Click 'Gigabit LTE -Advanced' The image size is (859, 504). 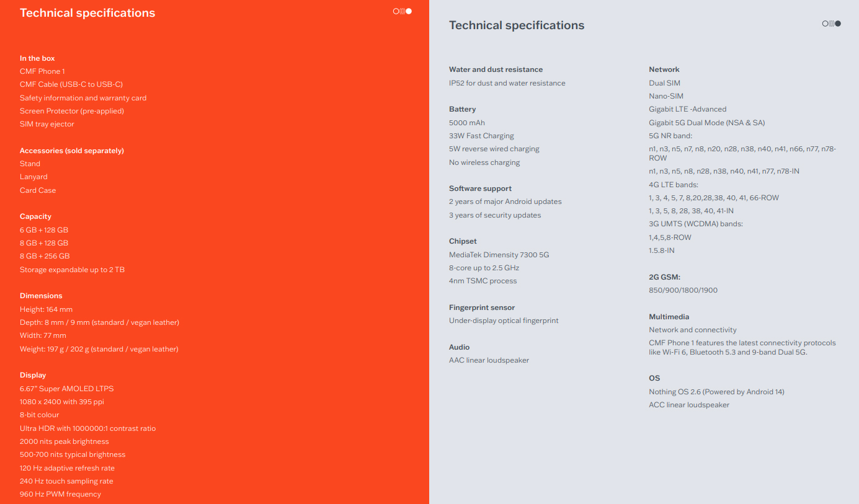(688, 109)
